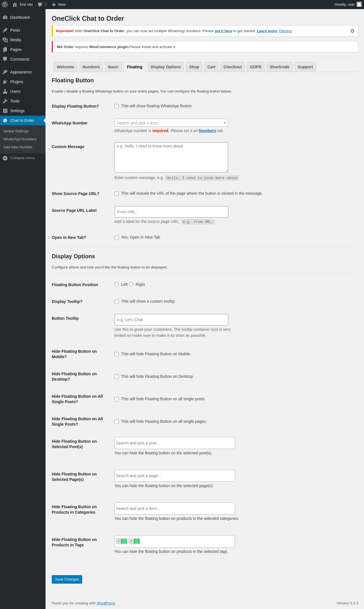Focus the Source Page URL Label field

click(x=171, y=212)
